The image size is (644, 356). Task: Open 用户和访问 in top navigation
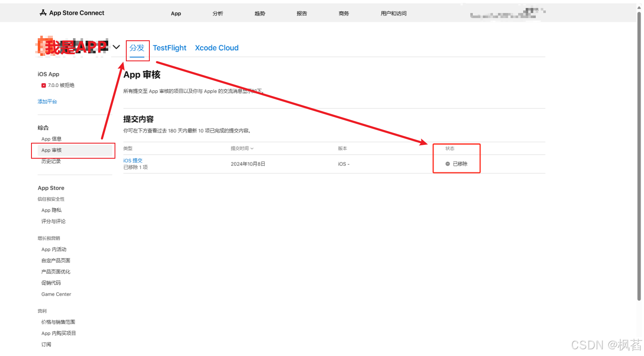pyautogui.click(x=394, y=13)
